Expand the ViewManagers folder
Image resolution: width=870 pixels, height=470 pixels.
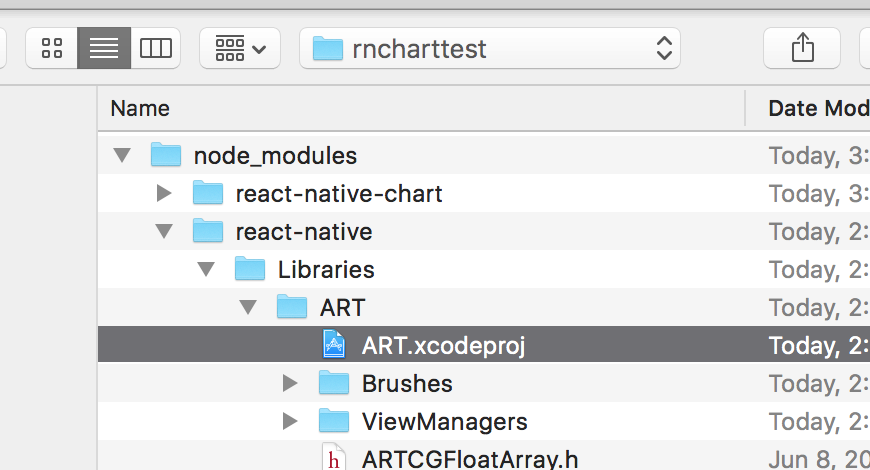pos(290,422)
